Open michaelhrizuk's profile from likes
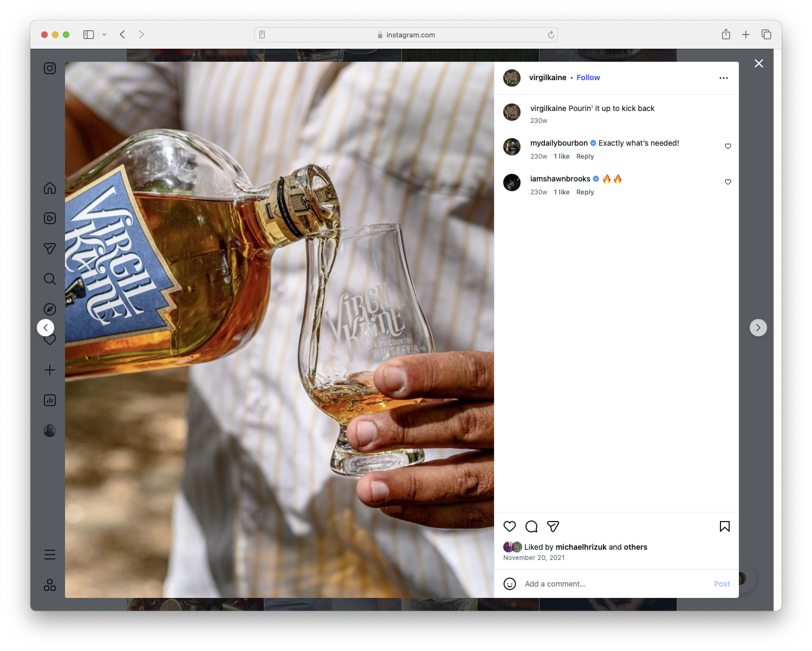The height and width of the screenshot is (651, 812). pos(581,547)
